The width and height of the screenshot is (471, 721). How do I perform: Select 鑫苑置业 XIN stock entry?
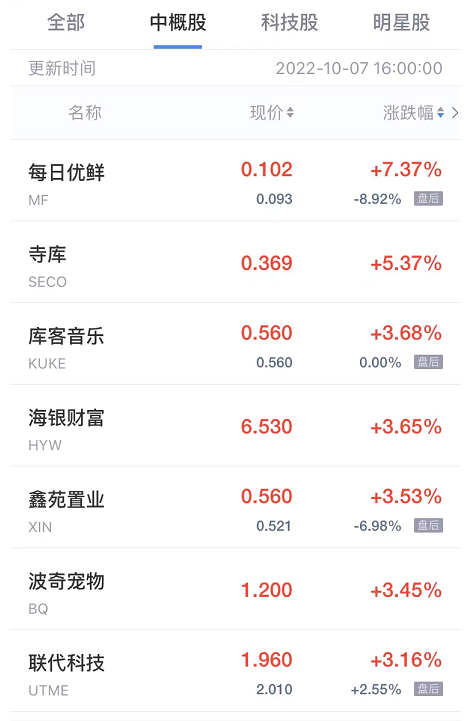tap(236, 507)
